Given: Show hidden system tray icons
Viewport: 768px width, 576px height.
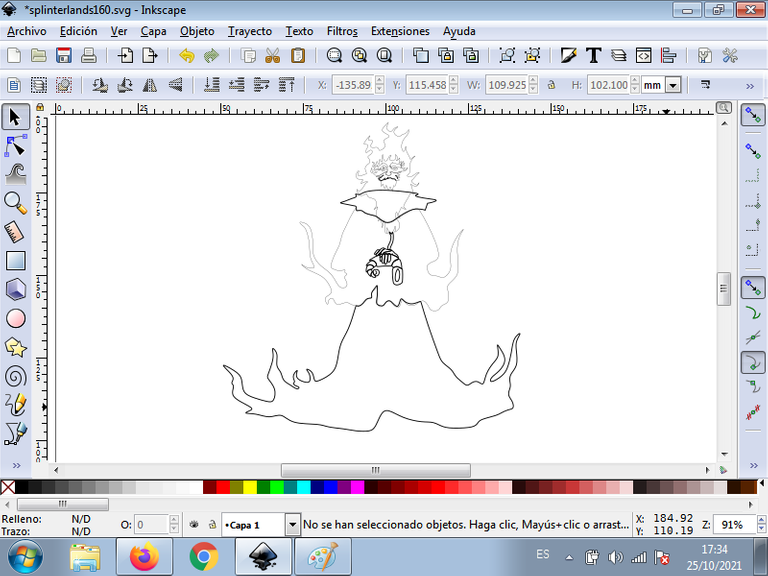Looking at the screenshot, I should click(569, 557).
